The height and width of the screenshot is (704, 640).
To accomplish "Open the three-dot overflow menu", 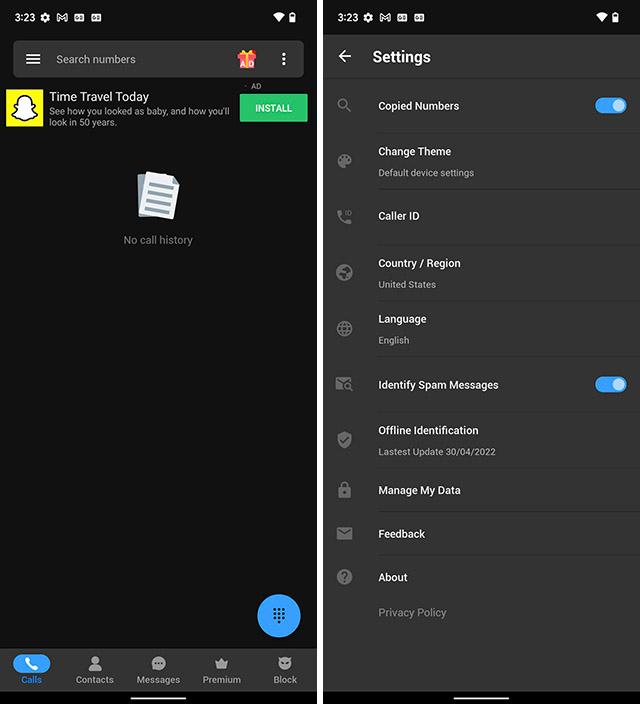I will tap(283, 59).
